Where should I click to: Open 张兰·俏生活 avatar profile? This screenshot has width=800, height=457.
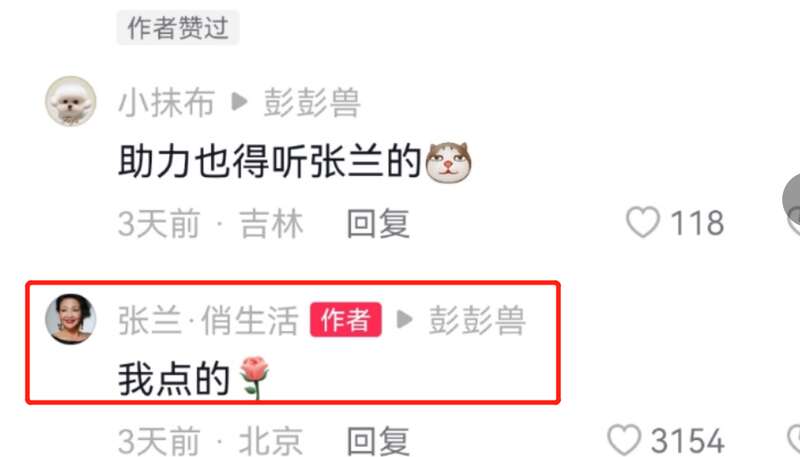coord(70,319)
